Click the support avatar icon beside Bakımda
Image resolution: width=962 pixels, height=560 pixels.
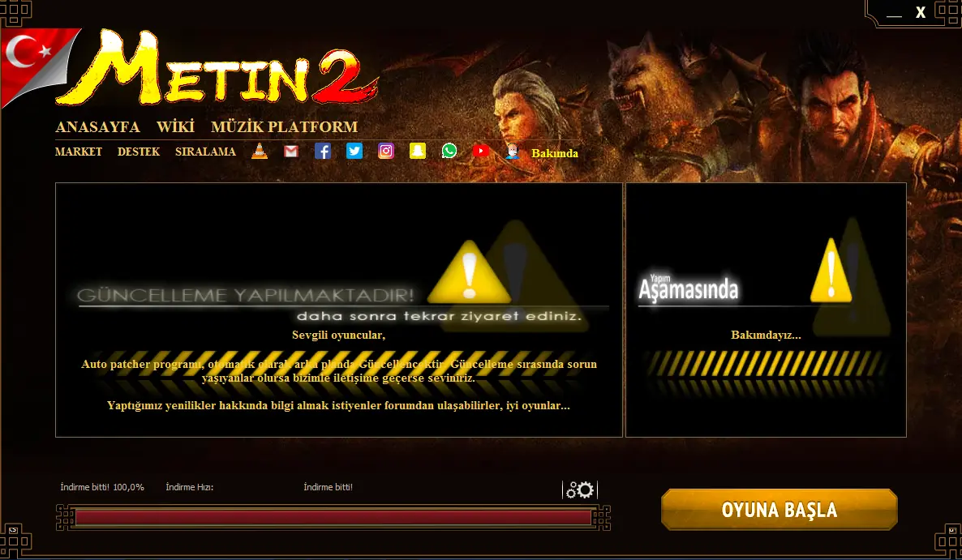click(x=512, y=152)
